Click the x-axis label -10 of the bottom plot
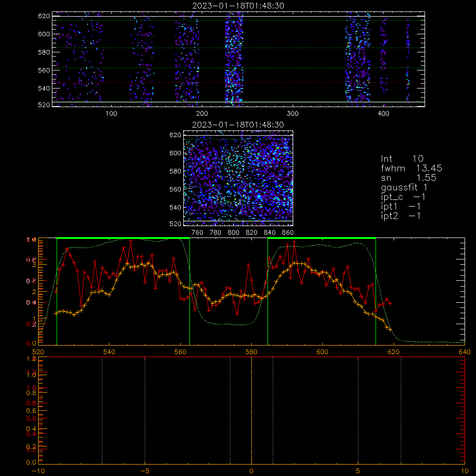The height and width of the screenshot is (476, 476). pyautogui.click(x=38, y=471)
